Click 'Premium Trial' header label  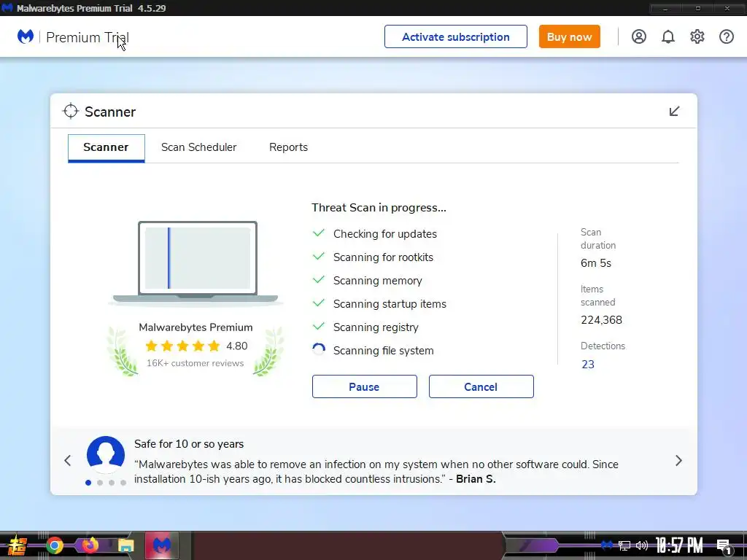[88, 37]
